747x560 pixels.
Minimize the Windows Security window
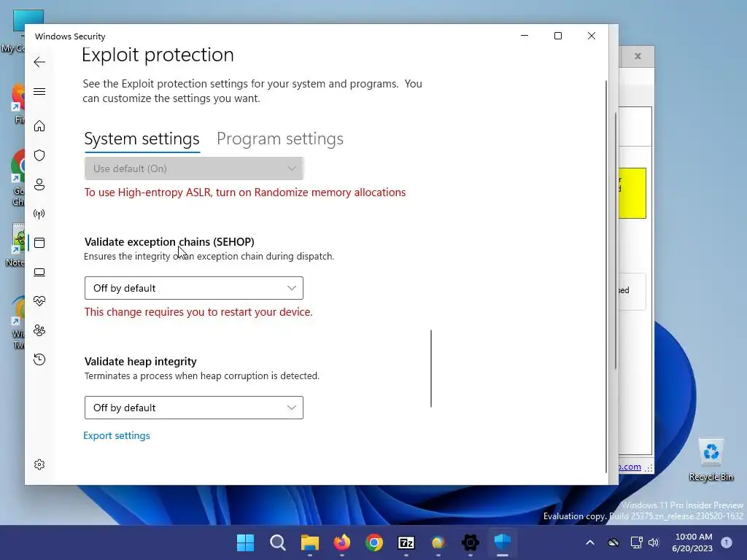[x=525, y=36]
